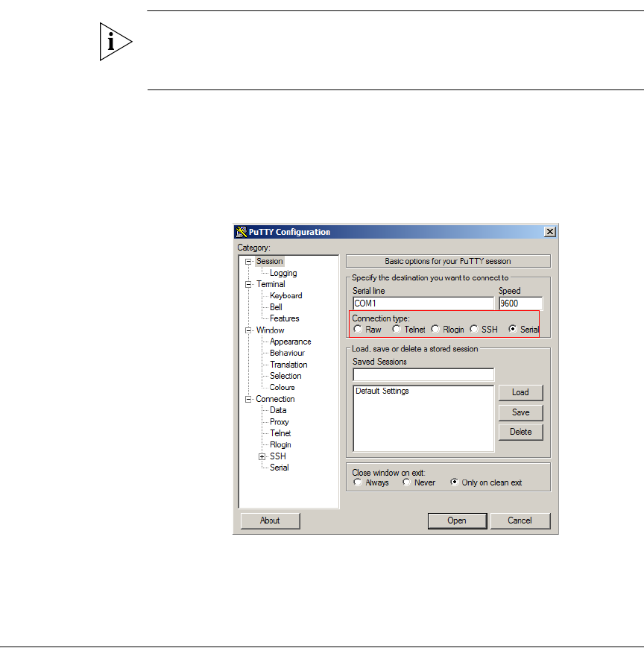Open the Terminal category
Viewport: 644px width, 648px height.
click(271, 284)
